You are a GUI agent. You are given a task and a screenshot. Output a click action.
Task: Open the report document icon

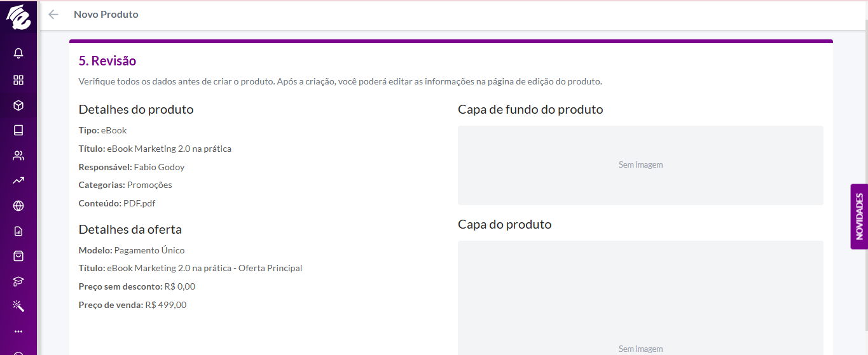coord(18,231)
